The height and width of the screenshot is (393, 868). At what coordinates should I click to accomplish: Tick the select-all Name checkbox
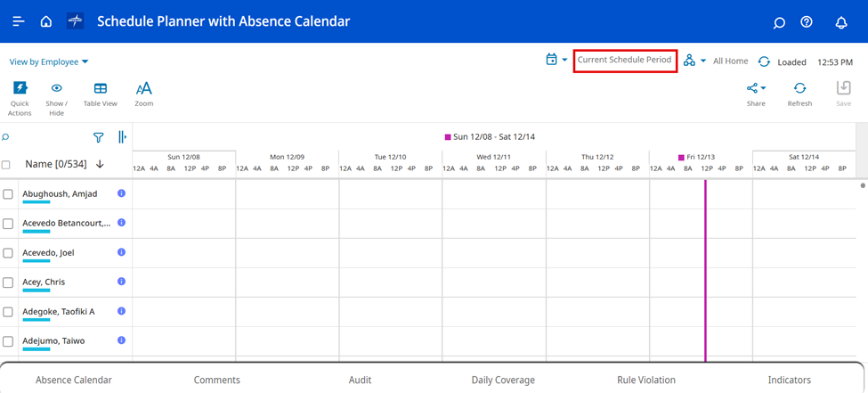coord(6,165)
